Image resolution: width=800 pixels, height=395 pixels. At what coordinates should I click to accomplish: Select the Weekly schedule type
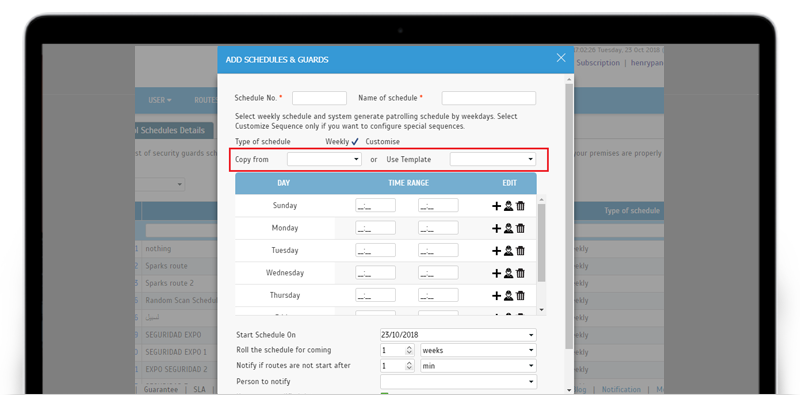coord(342,141)
